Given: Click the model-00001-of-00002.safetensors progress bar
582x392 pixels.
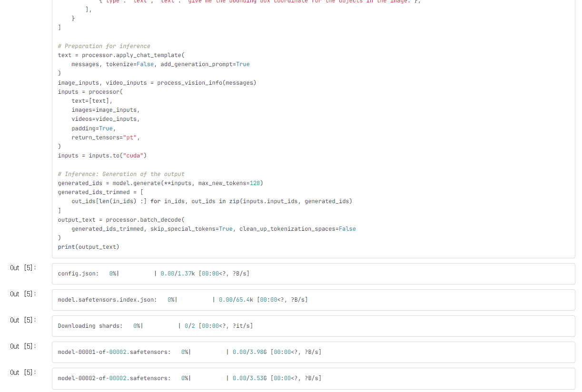Looking at the screenshot, I should pyautogui.click(x=208, y=352).
